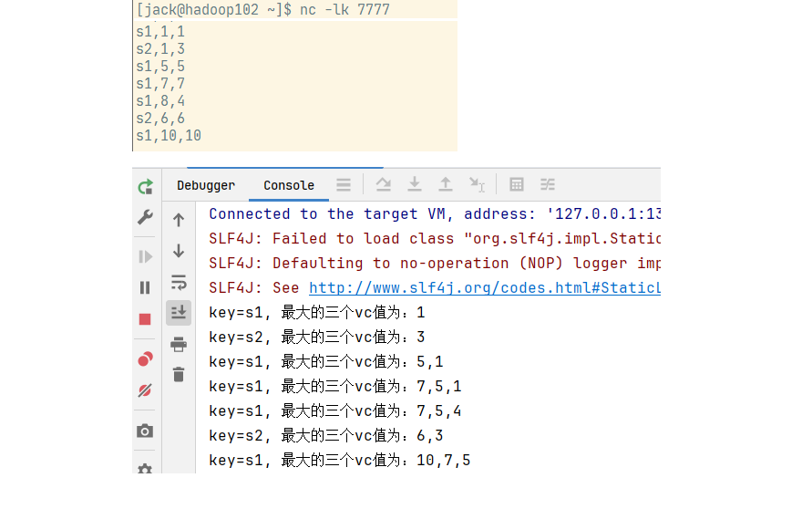Stop the program with the red square
This screenshot has height=509, width=812.
[145, 319]
